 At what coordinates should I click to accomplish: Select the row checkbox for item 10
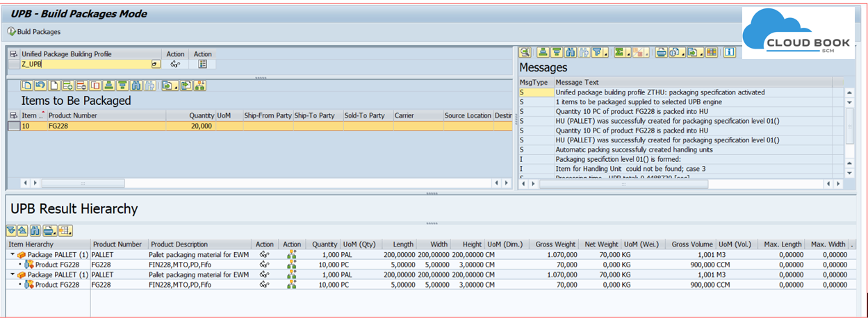(x=13, y=126)
